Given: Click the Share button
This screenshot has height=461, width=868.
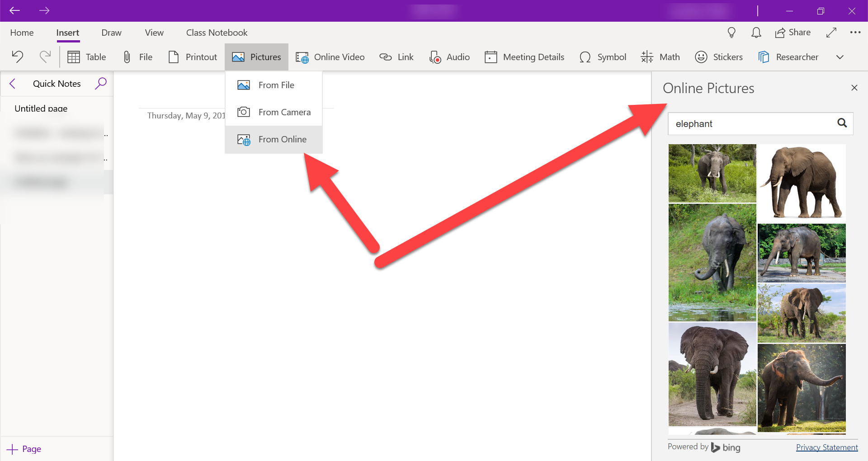Looking at the screenshot, I should tap(793, 33).
